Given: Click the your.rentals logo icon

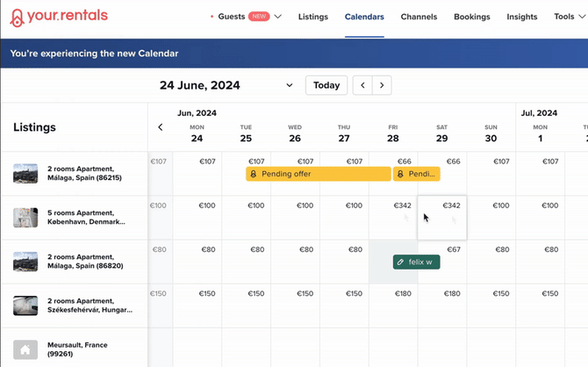Looking at the screenshot, I should (17, 18).
